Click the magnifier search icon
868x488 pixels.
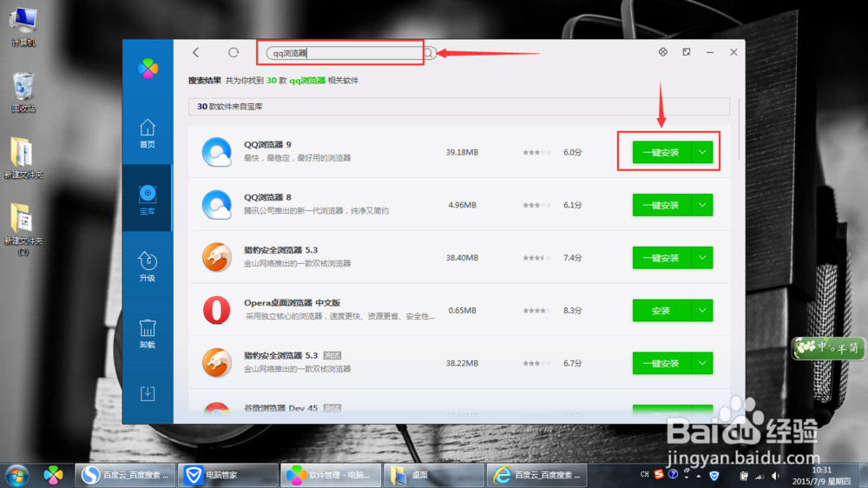coord(429,53)
